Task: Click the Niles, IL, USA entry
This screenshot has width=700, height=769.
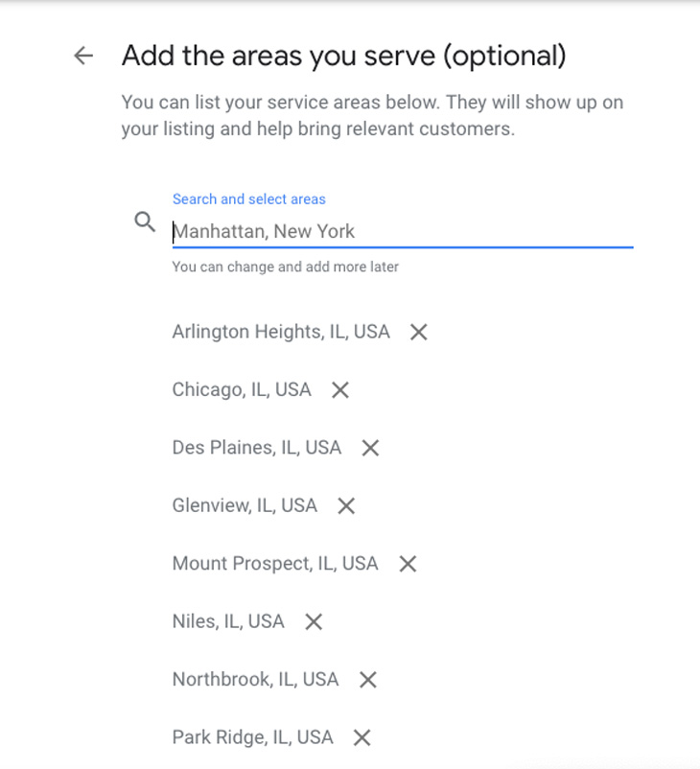Action: (x=228, y=621)
